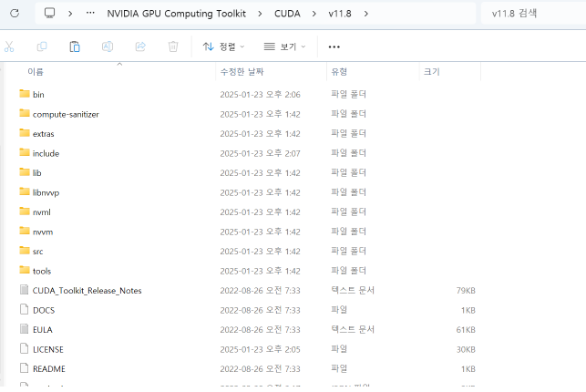This screenshot has height=392, width=586.
Task: Expand the chevron after the monitor icon
Action: (70, 14)
